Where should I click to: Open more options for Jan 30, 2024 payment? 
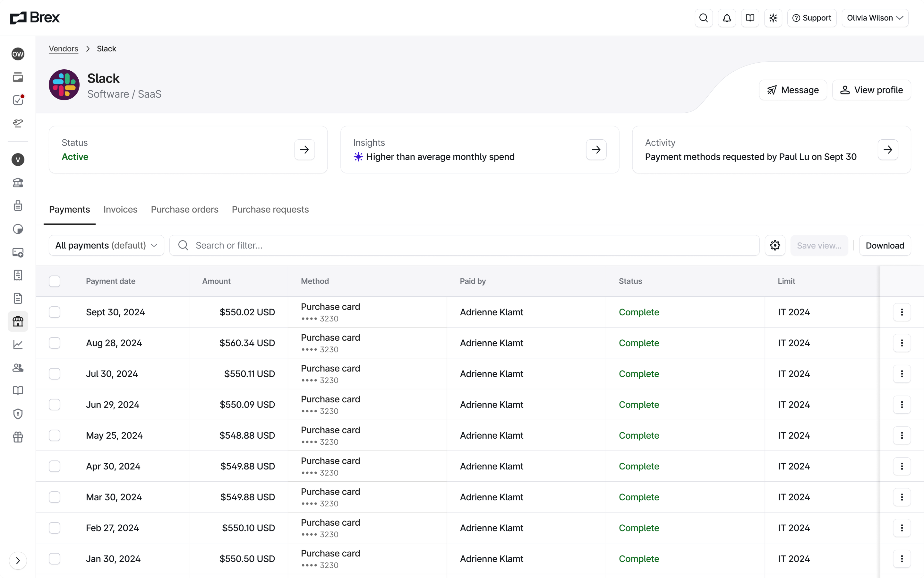pos(902,559)
